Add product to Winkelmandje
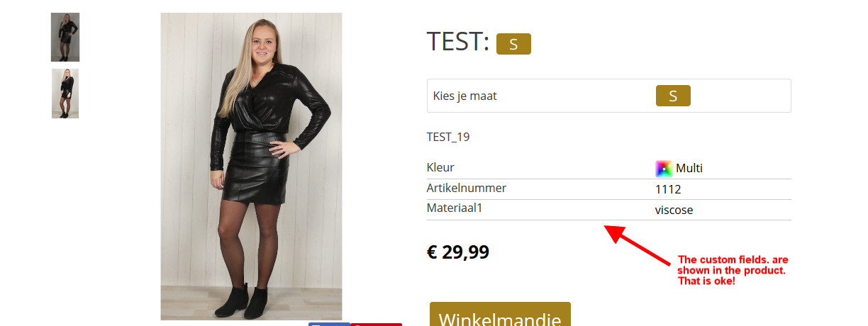Image resolution: width=868 pixels, height=326 pixels. (500, 315)
